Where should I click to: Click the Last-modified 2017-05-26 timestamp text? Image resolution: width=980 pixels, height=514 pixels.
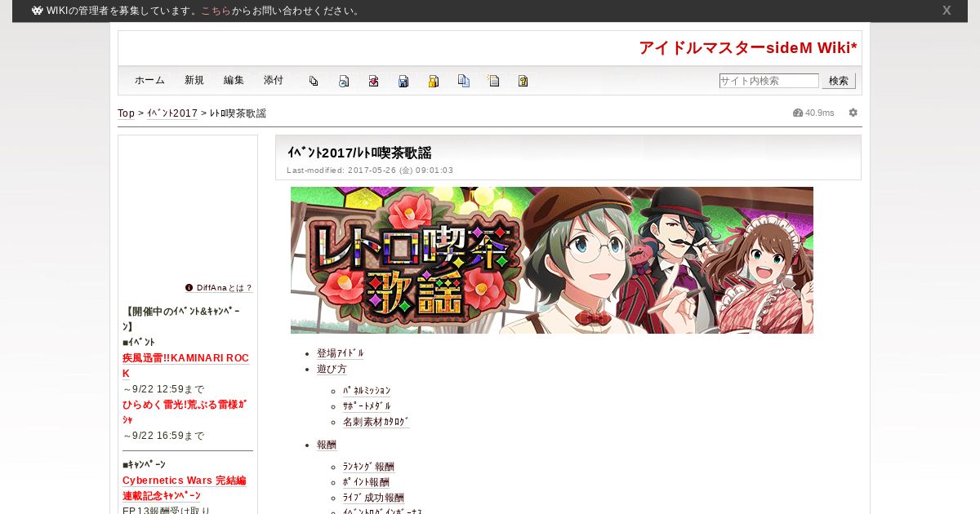(370, 171)
